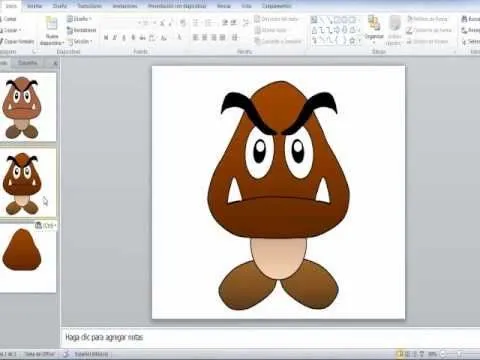480x360 pixels.
Task: Increase the font size with the A-up icon
Action: point(162,23)
